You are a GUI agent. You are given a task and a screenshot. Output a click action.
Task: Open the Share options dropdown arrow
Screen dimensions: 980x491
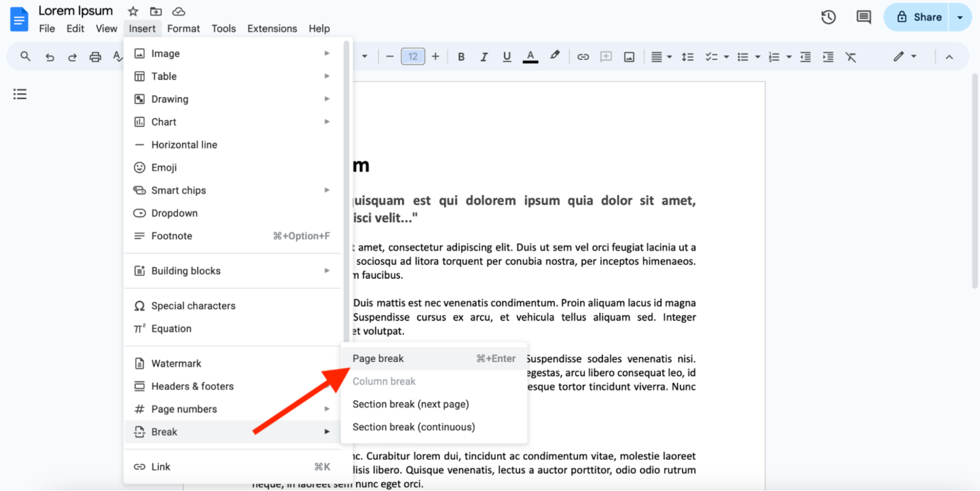[x=960, y=17]
